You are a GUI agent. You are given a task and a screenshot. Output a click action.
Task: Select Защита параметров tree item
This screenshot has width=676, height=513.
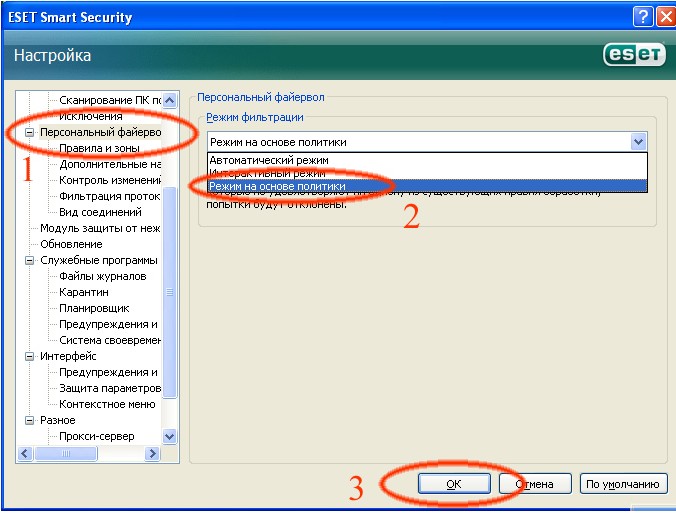tap(110, 388)
